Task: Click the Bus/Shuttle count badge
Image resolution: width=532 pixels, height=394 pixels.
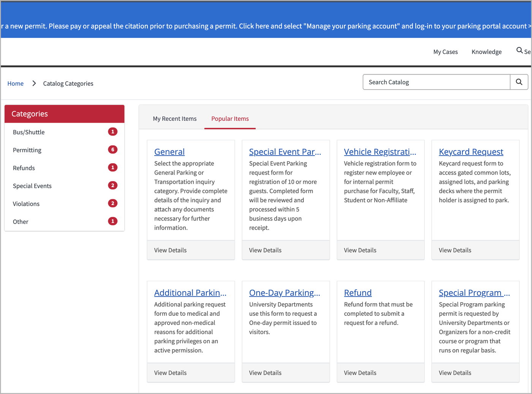Action: point(112,132)
